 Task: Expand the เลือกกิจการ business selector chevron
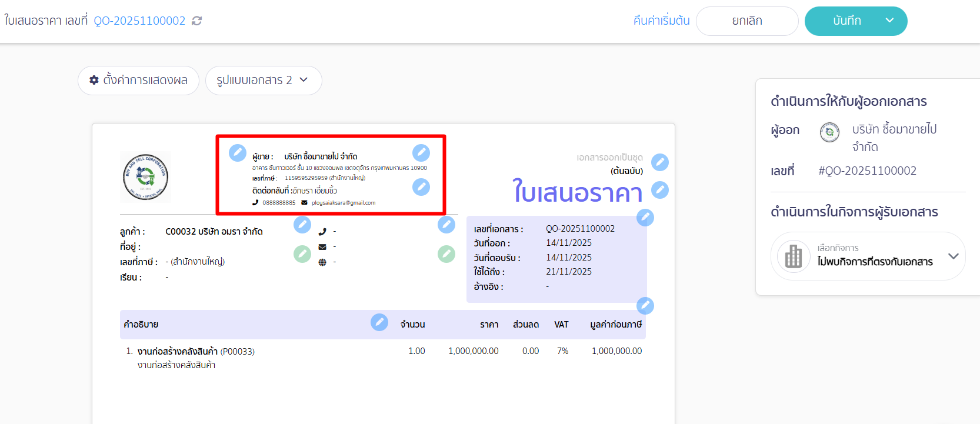click(954, 256)
